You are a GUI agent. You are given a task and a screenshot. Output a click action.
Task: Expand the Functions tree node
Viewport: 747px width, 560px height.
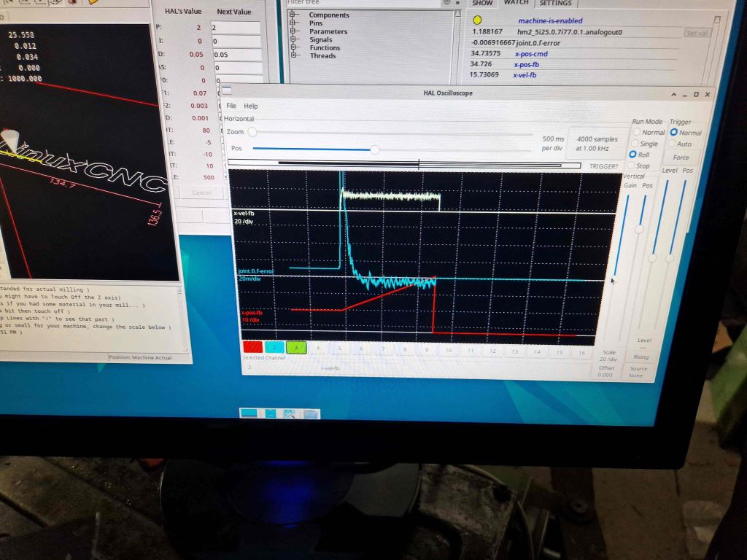point(295,47)
